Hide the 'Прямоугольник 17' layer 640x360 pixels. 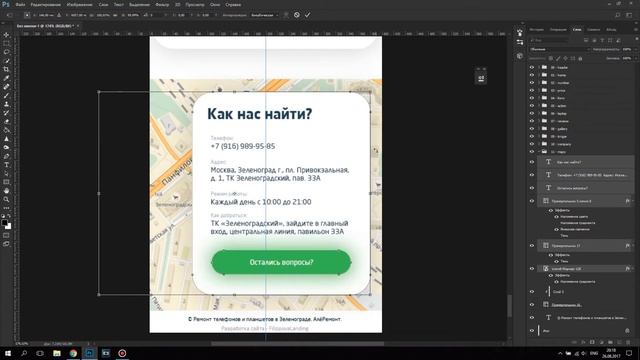(532, 246)
